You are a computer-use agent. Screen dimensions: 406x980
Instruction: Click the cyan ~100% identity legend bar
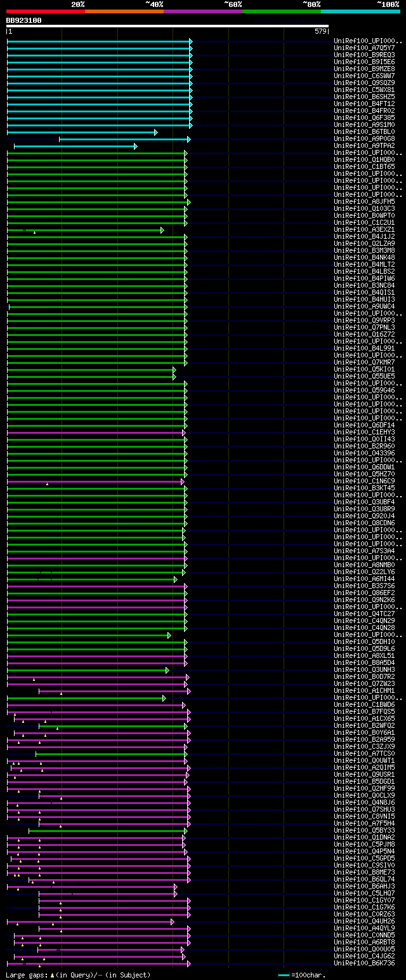(360, 11)
